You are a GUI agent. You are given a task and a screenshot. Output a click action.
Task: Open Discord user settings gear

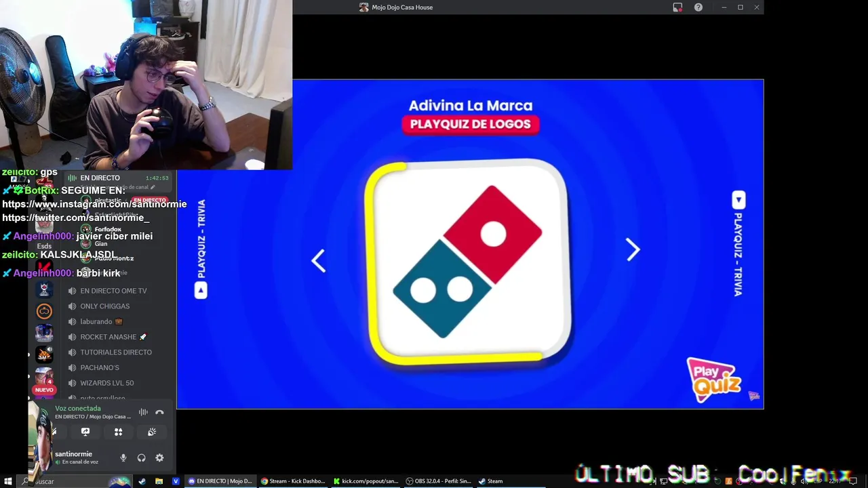pyautogui.click(x=159, y=458)
